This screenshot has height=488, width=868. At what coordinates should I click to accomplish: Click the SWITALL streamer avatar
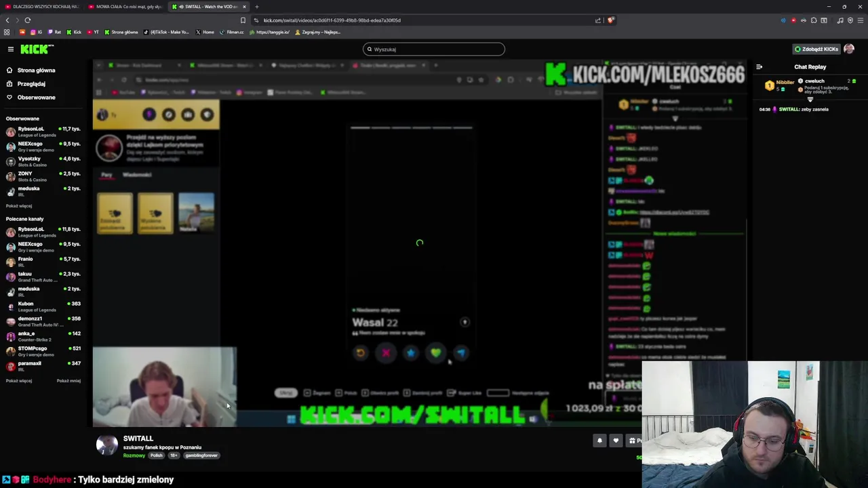pyautogui.click(x=106, y=445)
